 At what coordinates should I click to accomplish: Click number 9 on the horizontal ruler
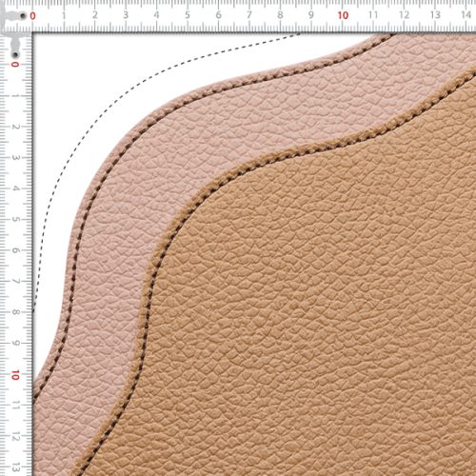pos(311,15)
